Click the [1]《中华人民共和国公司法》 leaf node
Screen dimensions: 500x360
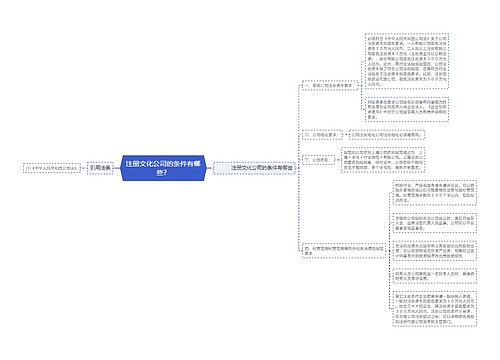tap(52, 168)
